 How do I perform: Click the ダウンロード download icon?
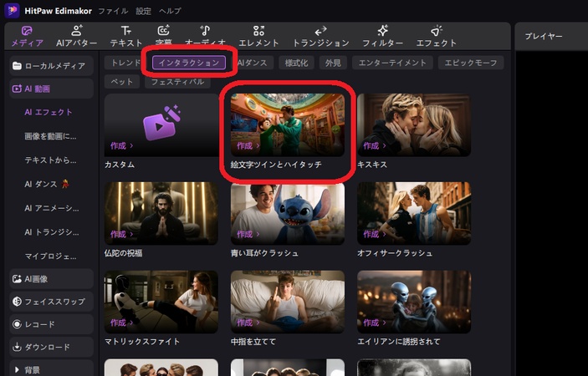click(17, 347)
